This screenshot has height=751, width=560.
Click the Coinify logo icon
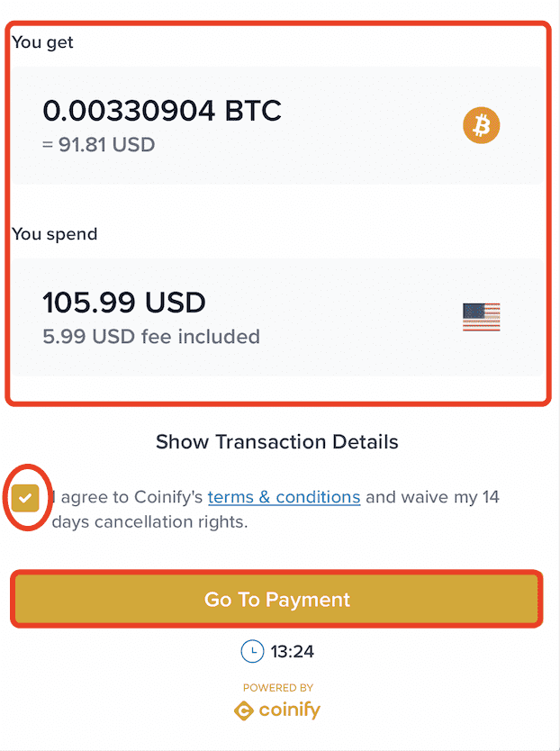244,710
